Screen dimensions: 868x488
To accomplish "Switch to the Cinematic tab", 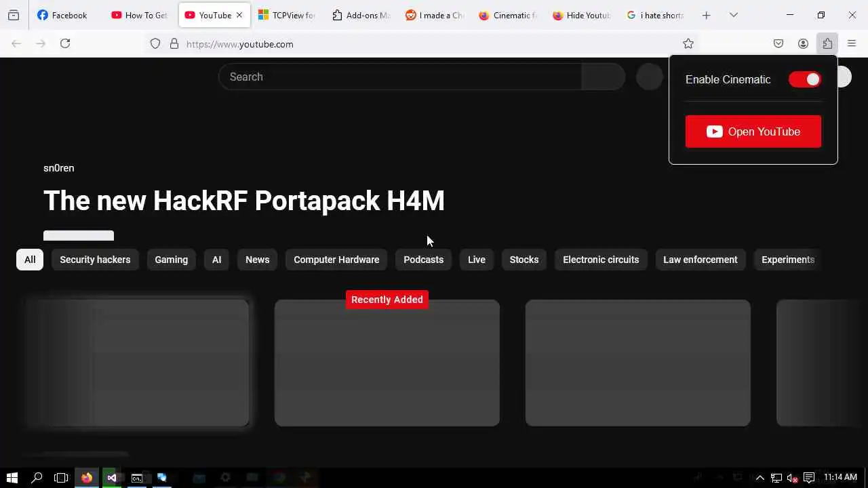I will [507, 15].
